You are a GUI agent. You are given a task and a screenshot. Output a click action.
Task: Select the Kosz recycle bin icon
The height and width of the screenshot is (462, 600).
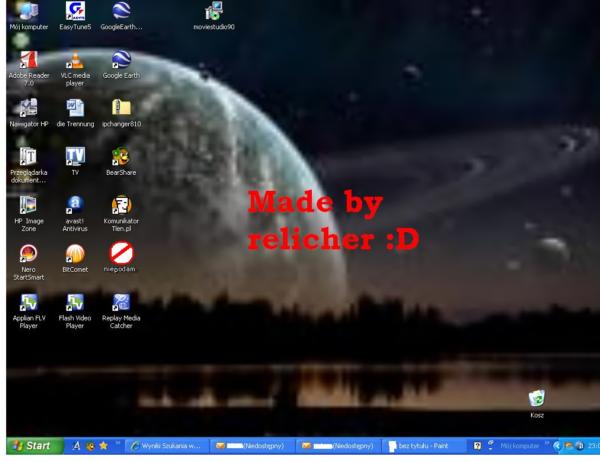point(537,404)
